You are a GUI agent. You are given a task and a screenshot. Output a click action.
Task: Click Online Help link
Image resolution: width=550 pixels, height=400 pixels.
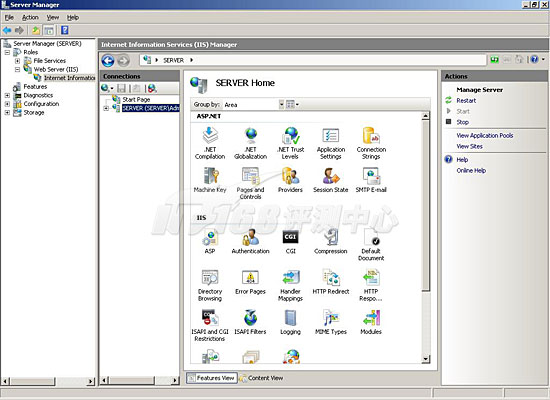pos(471,171)
